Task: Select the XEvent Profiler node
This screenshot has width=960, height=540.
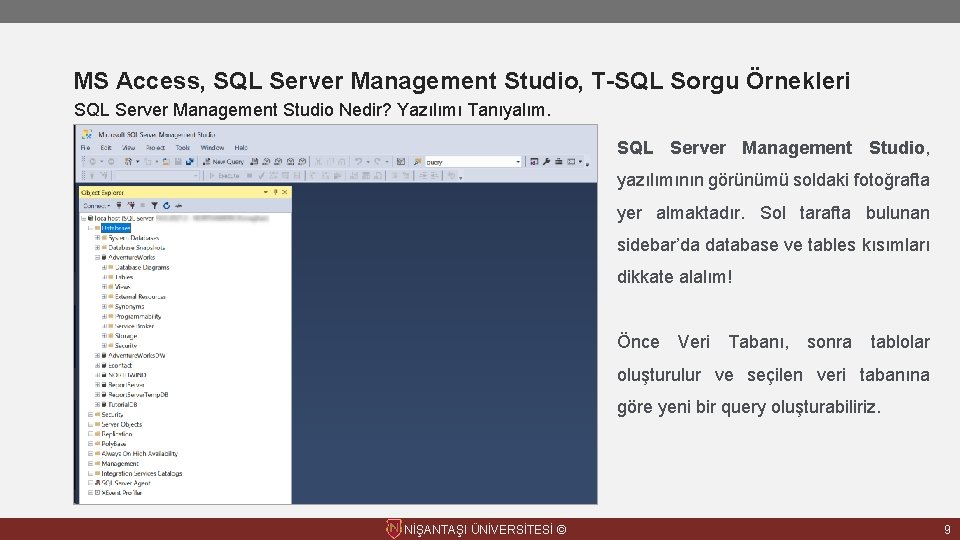Action: click(x=122, y=493)
